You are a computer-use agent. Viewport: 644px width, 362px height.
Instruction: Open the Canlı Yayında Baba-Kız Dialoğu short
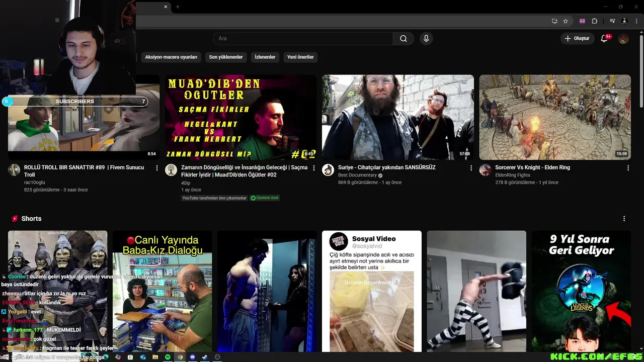pos(162,291)
